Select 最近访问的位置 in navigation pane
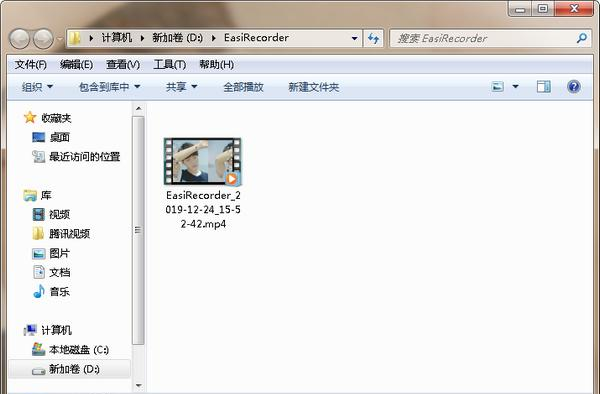600x394 pixels. [x=85, y=156]
